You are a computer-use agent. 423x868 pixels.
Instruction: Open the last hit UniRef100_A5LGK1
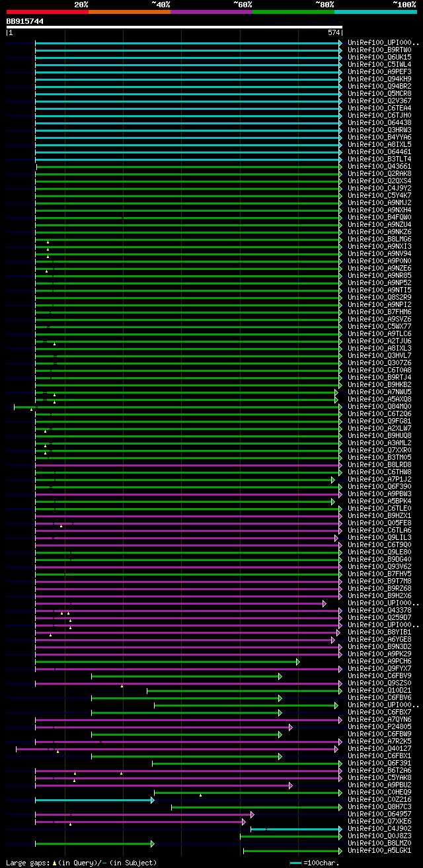pyautogui.click(x=379, y=850)
